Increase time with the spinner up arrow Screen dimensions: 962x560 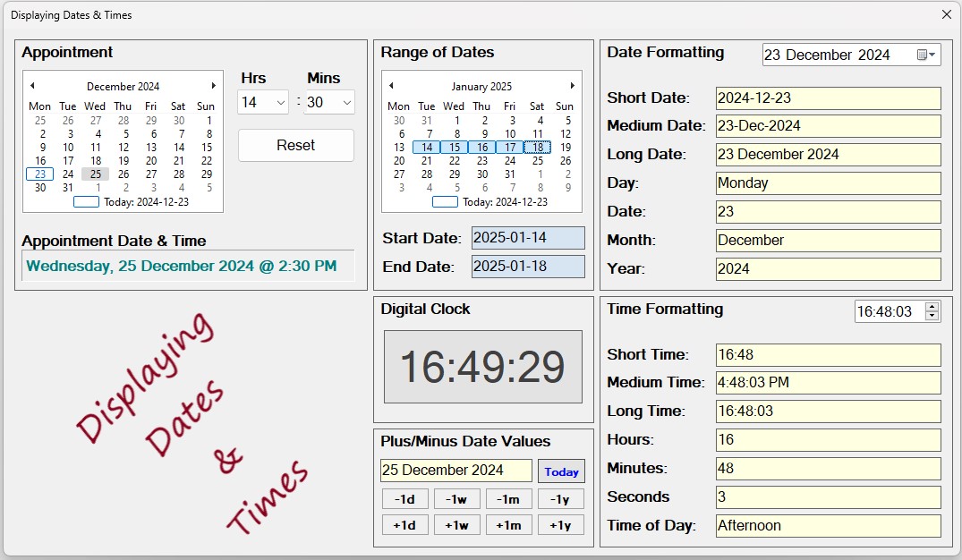[x=932, y=307]
